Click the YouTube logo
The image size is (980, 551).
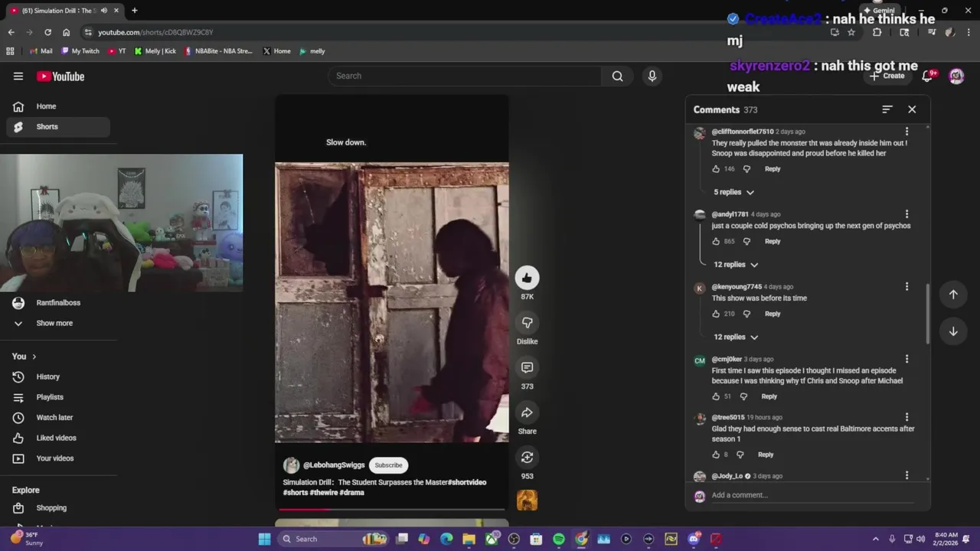coord(60,77)
